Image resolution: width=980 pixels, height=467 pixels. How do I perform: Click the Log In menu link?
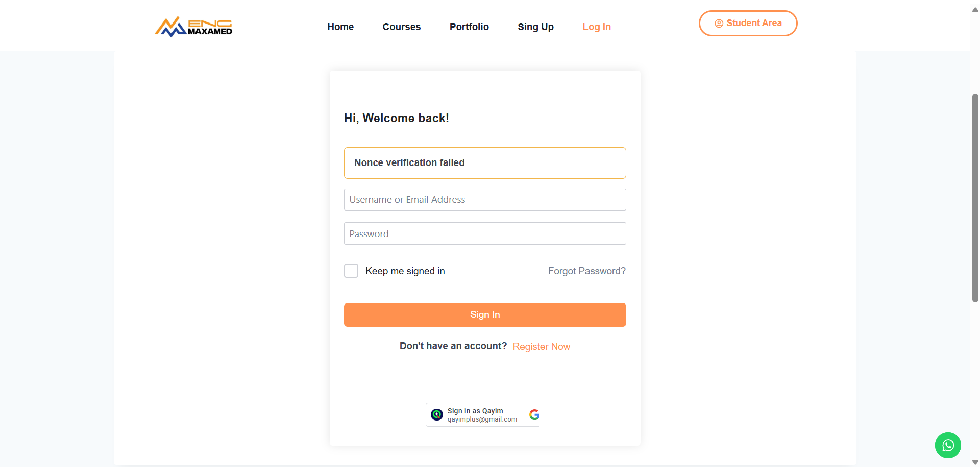point(597,27)
